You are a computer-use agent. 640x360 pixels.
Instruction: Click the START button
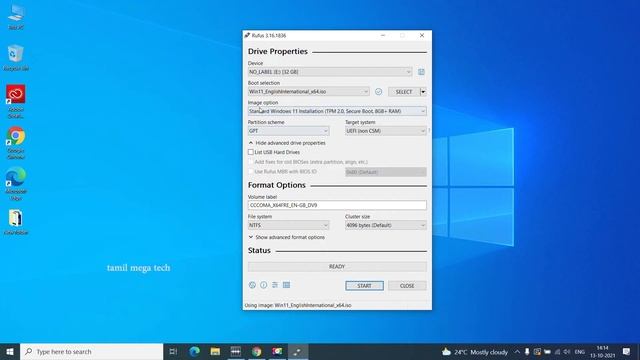[x=364, y=286]
